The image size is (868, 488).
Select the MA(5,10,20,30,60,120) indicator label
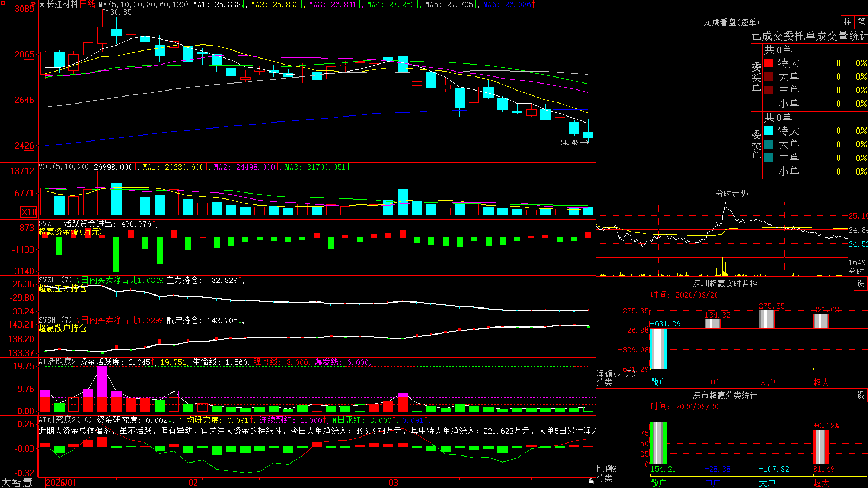pos(143,4)
